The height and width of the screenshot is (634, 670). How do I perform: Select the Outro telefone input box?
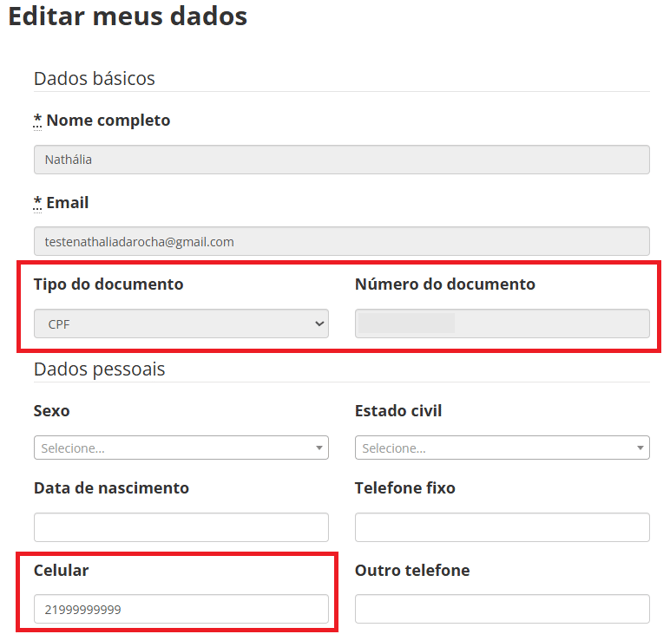502,609
